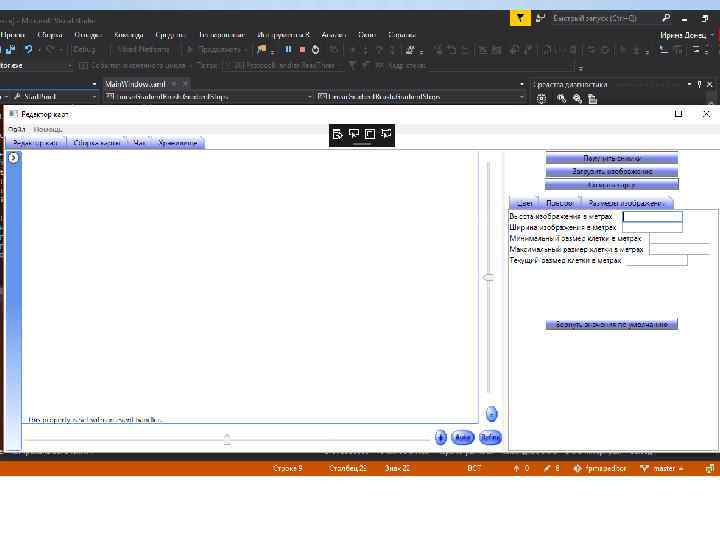Close the diagnostics tools panel
Viewport: 720px width, 540px height.
pos(710,84)
